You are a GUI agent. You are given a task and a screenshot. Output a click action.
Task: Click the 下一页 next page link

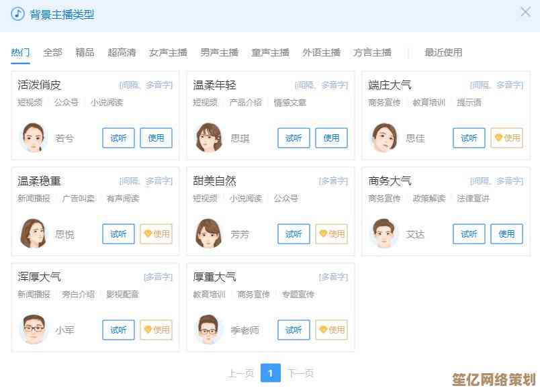[300, 373]
